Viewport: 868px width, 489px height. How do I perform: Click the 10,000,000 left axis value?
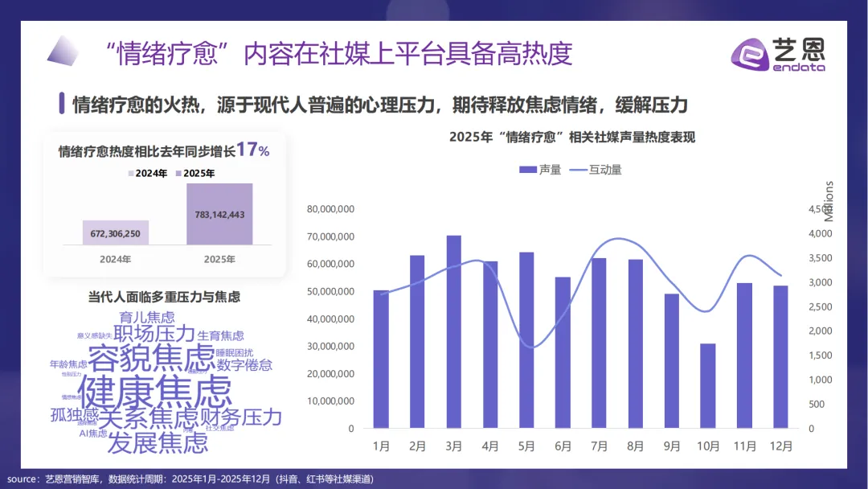click(330, 401)
